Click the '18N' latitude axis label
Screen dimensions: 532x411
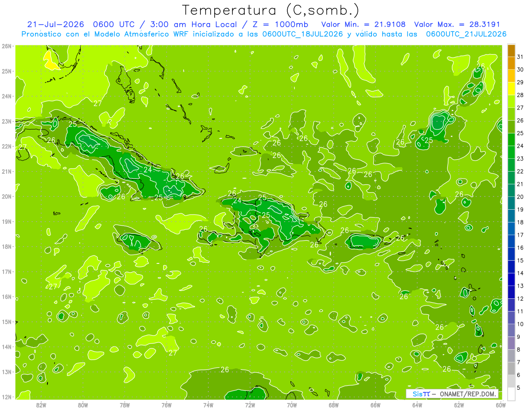[7, 247]
